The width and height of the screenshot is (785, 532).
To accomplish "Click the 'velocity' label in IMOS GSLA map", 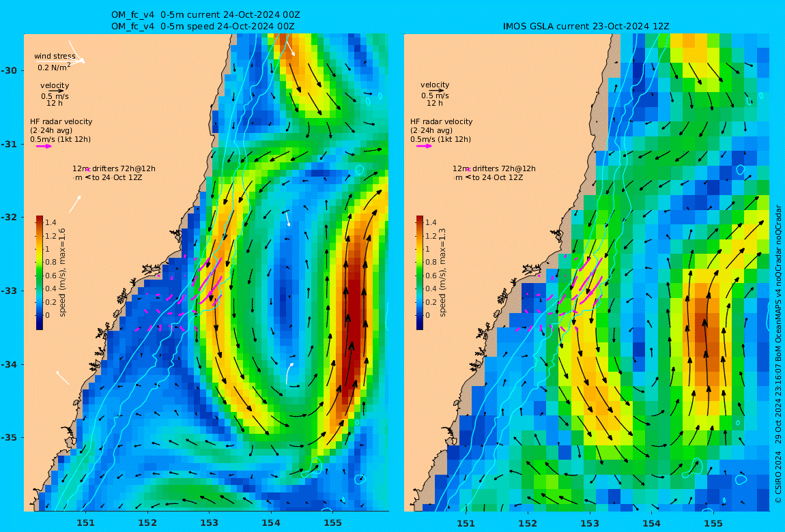I will coord(435,85).
